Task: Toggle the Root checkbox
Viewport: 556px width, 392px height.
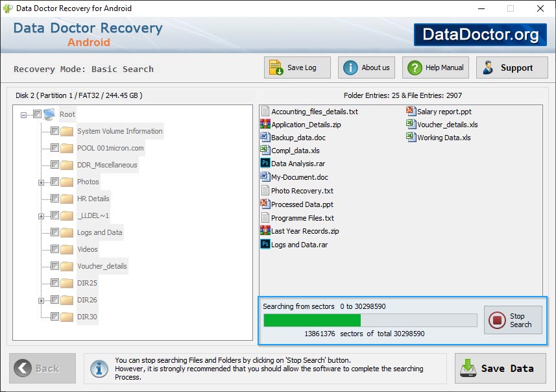Action: click(37, 114)
